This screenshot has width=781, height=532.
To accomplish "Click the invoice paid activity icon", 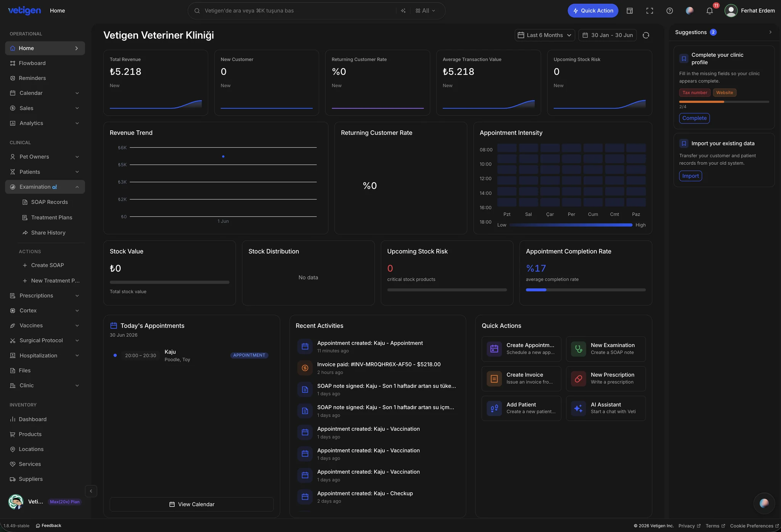I will (305, 368).
